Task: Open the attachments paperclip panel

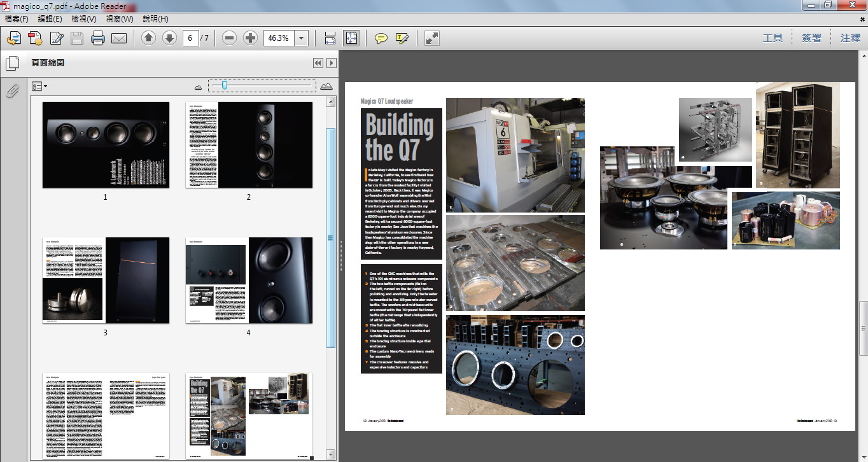Action: click(12, 92)
